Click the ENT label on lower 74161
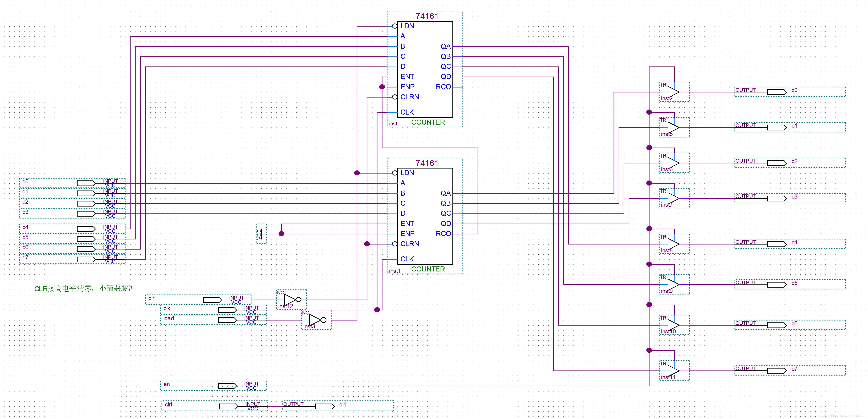868x419 pixels. 407,224
